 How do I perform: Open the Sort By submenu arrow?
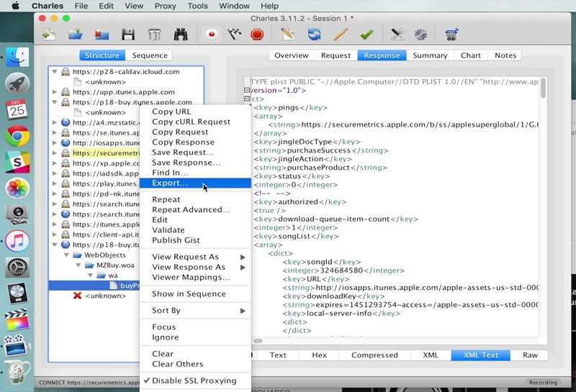click(x=243, y=311)
